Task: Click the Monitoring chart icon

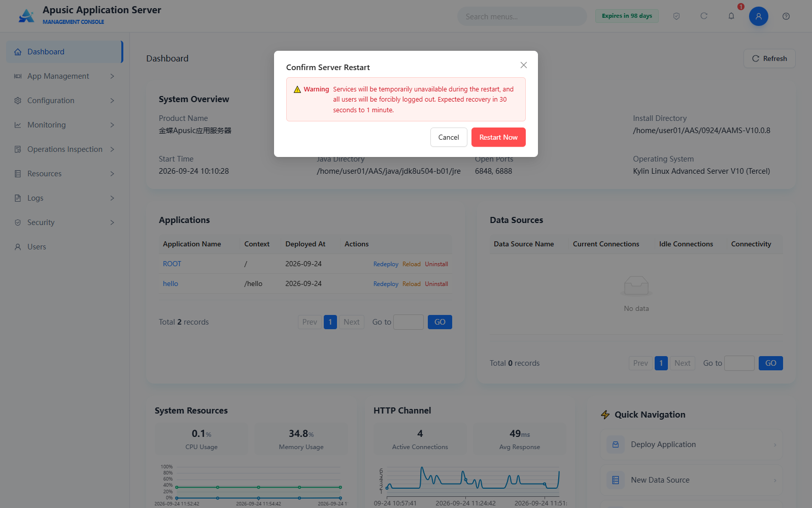Action: tap(18, 125)
